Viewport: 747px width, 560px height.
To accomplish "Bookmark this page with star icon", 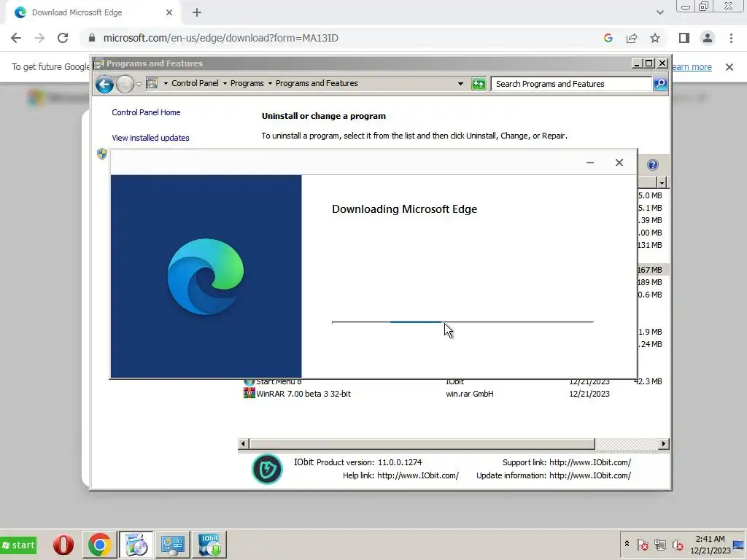I will point(655,38).
